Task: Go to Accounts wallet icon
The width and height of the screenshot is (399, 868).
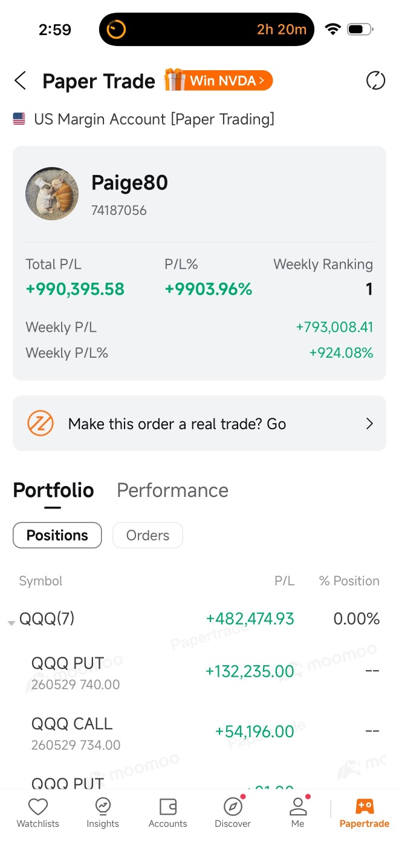Action: pyautogui.click(x=168, y=806)
